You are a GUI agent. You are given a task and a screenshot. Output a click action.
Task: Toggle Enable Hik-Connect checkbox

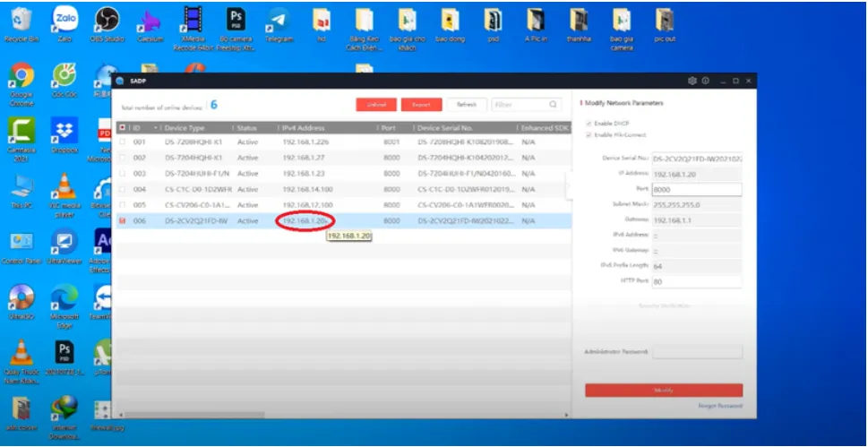point(589,134)
